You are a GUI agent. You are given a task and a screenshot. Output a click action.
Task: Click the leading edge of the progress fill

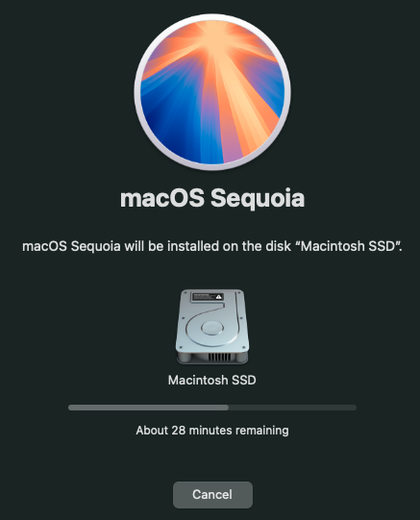click(228, 408)
